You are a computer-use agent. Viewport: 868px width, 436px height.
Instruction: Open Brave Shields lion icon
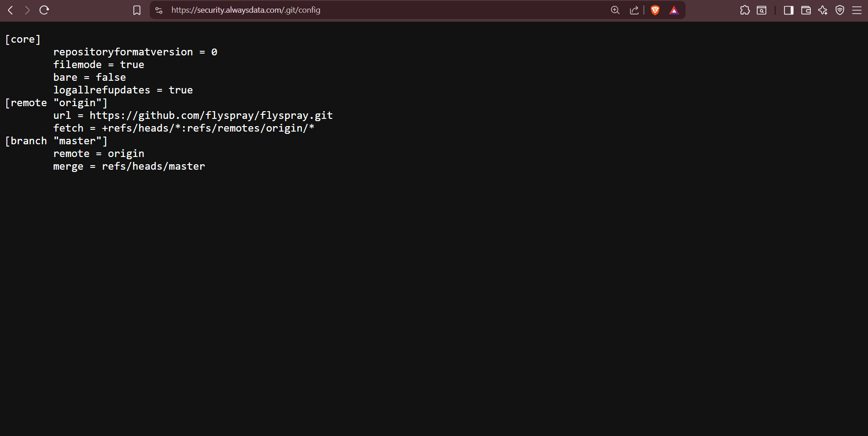655,10
